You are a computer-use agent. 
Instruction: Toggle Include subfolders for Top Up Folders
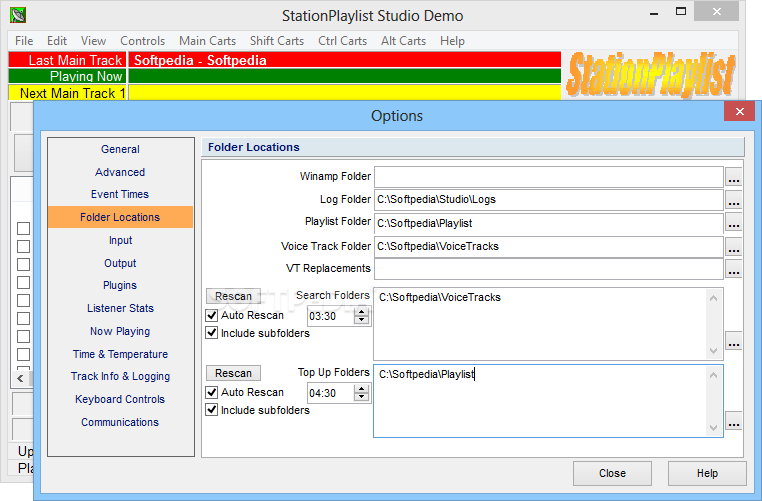coord(211,410)
